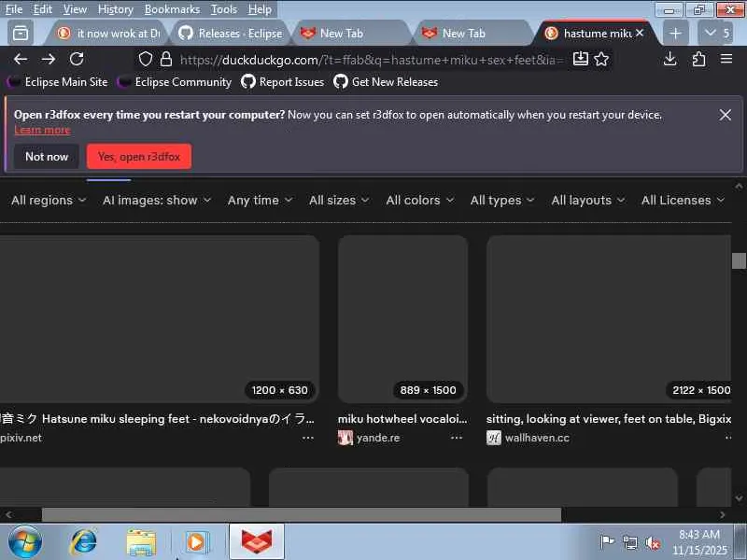
Task: Open the tab view sidebar icon
Action: coord(21,33)
